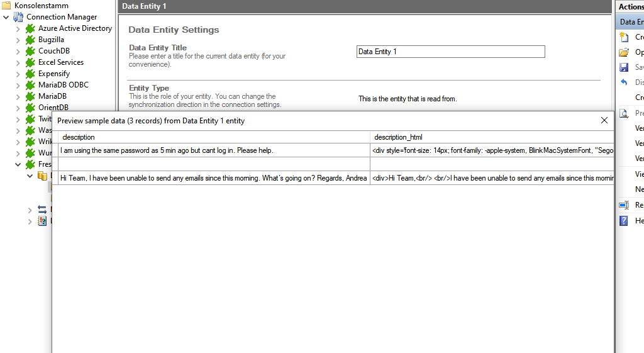
Task: Expand the Expensify tree node
Action: 18,74
